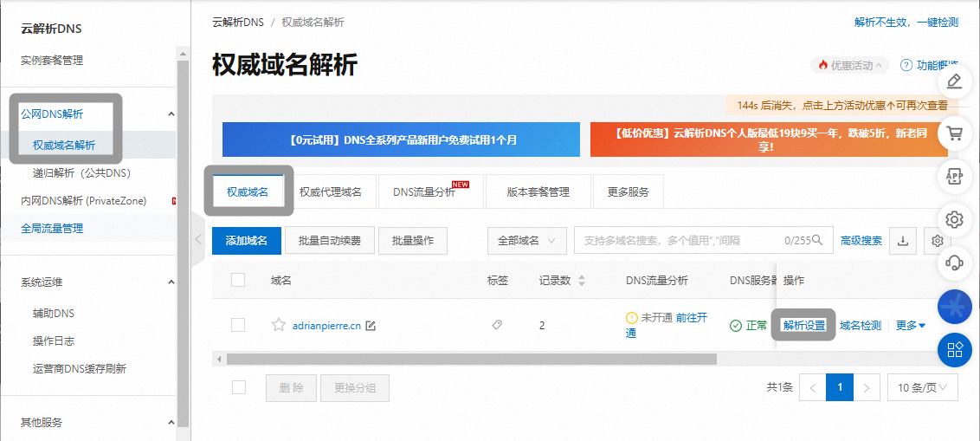980x441 pixels.
Task: Open the 10 条/页 page size dropdown
Action: click(x=922, y=387)
